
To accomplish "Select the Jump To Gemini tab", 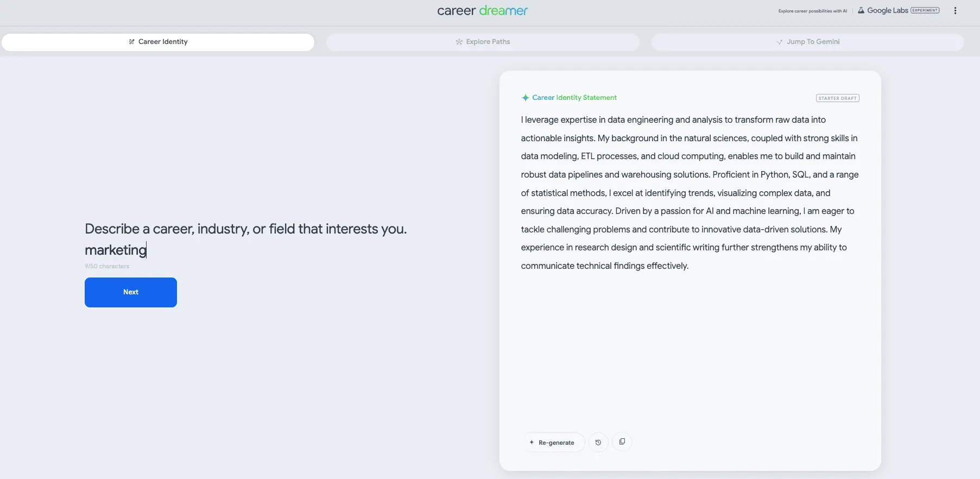I will (808, 42).
